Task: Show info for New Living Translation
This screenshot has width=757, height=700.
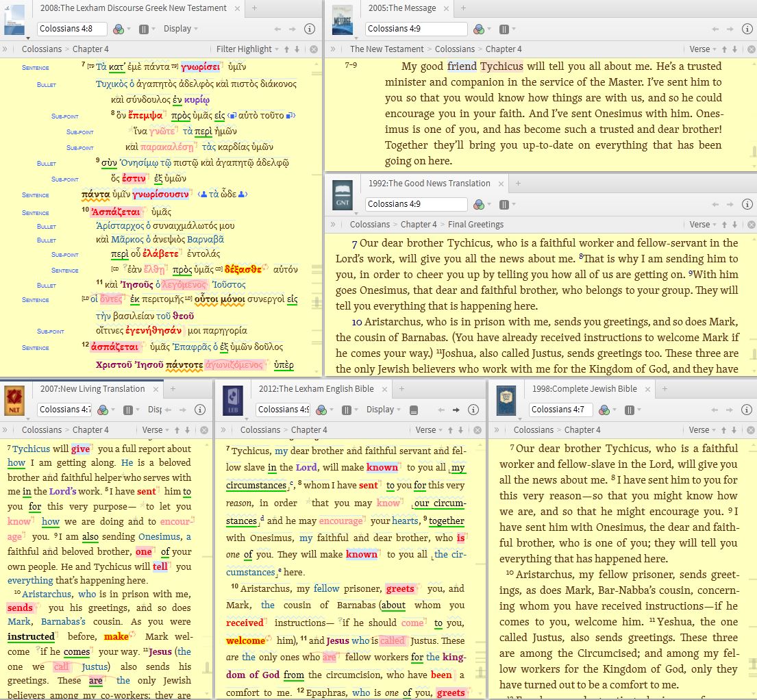Action: [x=200, y=410]
